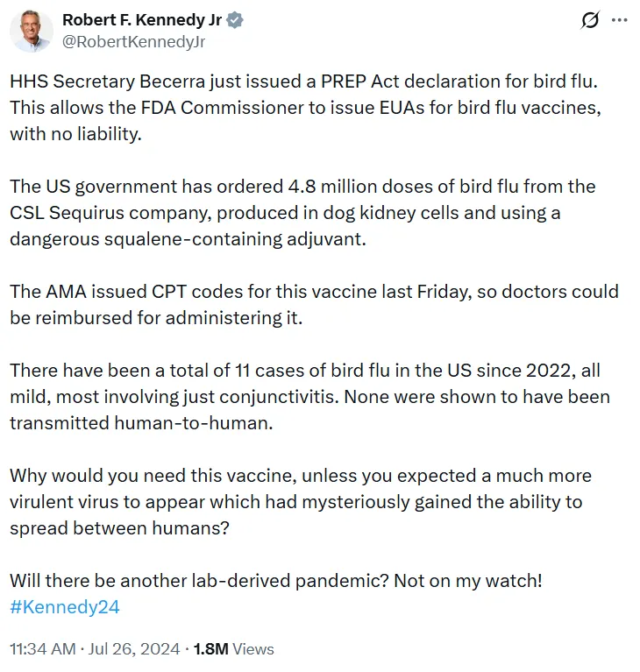Click the 'transmitted human-to-human.' line
The height and width of the screenshot is (672, 640).
coord(141,423)
